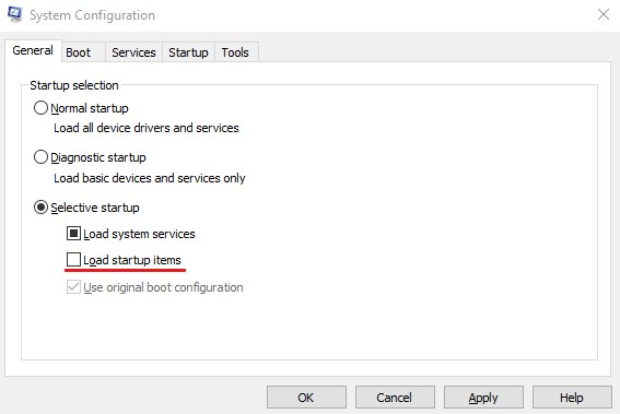Pick the Selective startup radio button
The image size is (620, 414).
[41, 208]
